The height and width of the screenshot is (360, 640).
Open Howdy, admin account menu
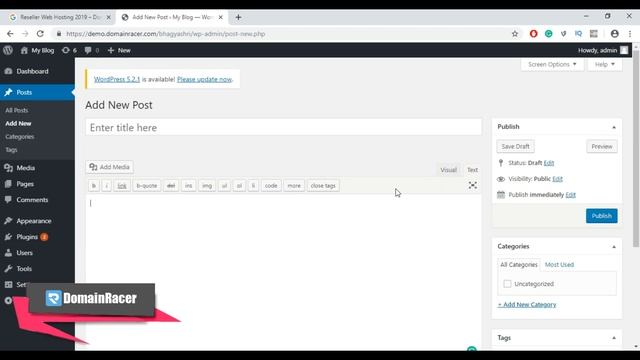603,50
